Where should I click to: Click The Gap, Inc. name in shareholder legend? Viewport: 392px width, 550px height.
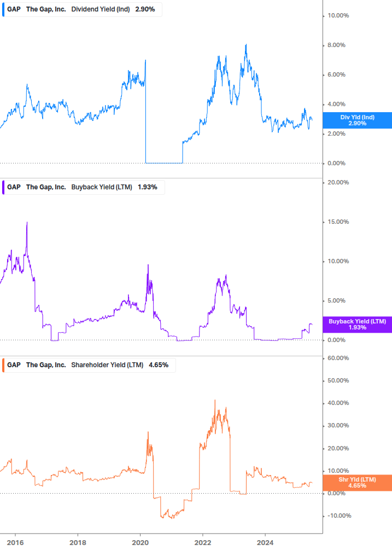[46, 365]
